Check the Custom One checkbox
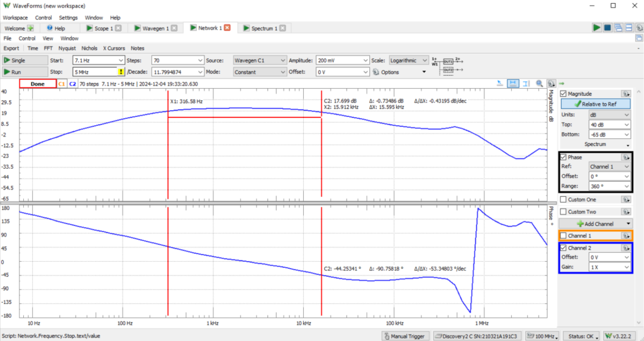Image resolution: width=644 pixels, height=341 pixels. coord(563,199)
